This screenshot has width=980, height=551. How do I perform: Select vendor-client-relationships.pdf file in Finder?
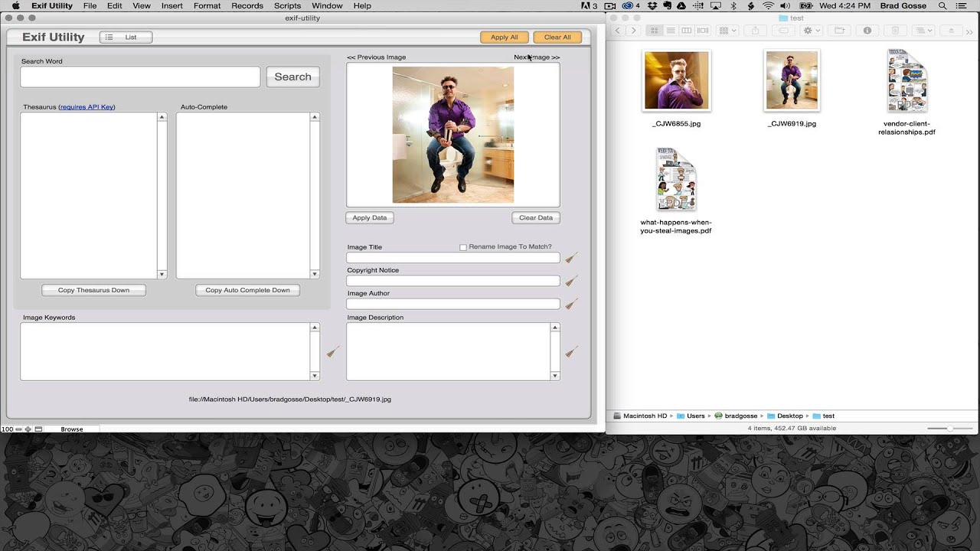tap(906, 80)
